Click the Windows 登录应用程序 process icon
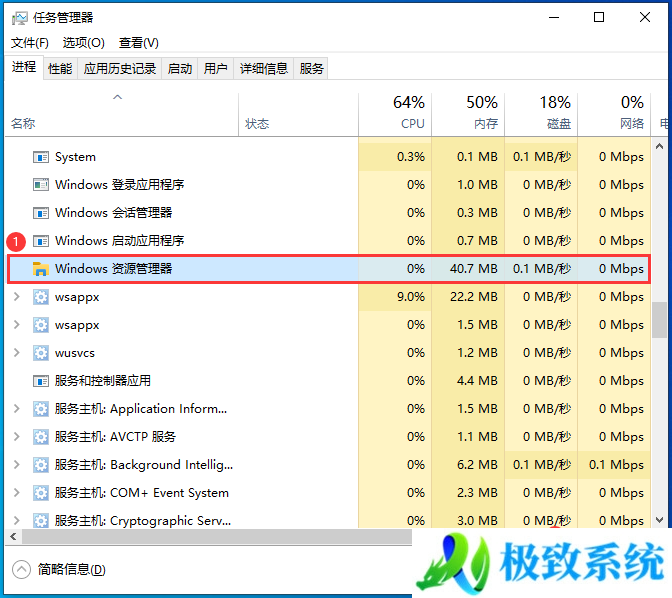Image resolution: width=672 pixels, height=598 pixels. (41, 185)
